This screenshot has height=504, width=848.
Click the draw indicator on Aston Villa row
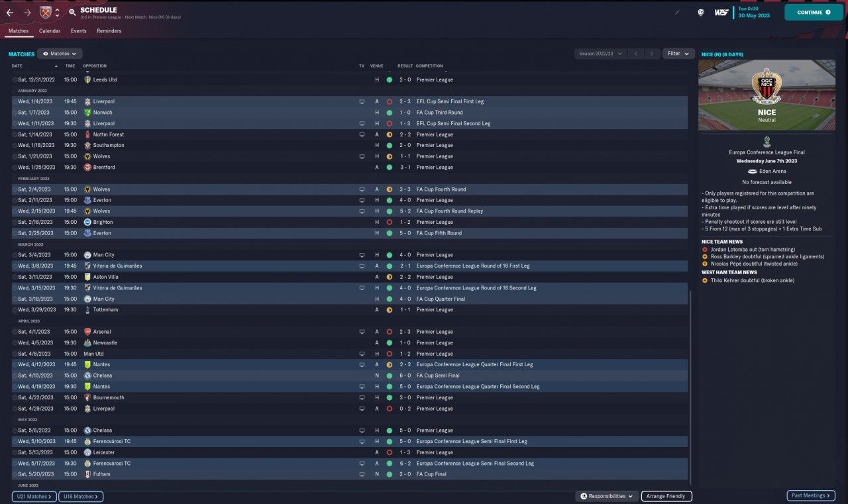click(389, 277)
